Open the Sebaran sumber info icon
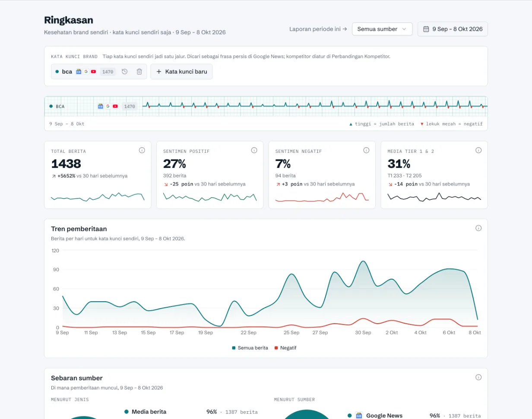 478,377
